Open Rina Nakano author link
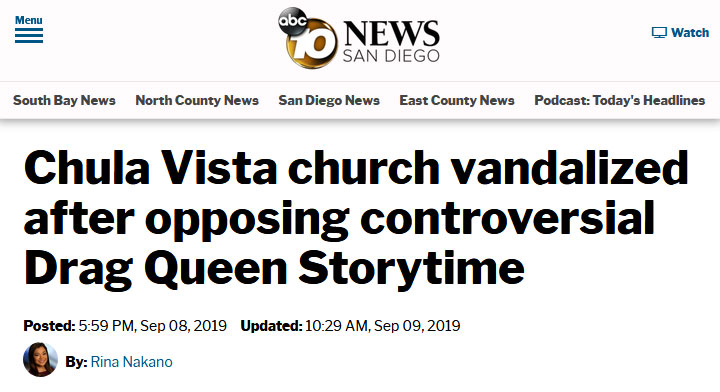720x392 pixels. pos(131,362)
